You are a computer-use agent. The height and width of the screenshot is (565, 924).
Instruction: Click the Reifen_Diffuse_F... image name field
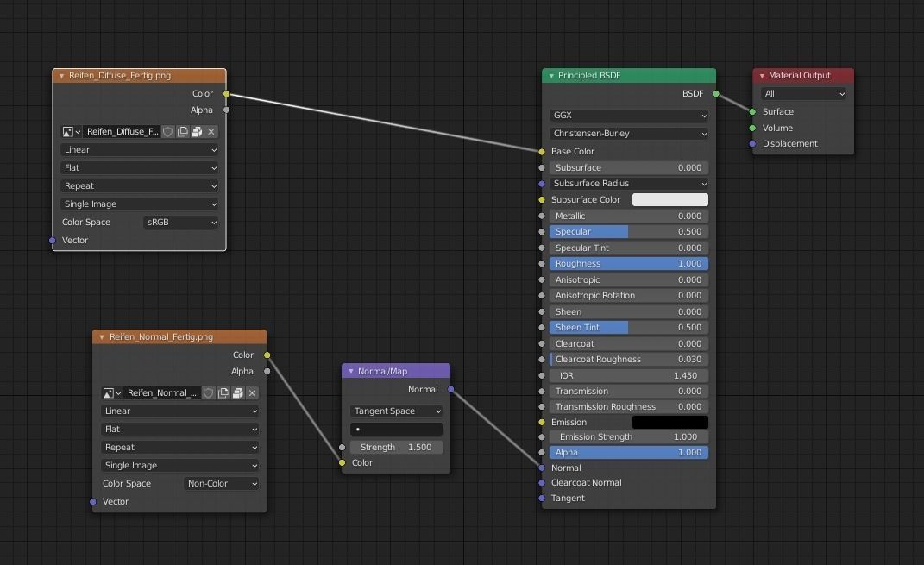[122, 131]
